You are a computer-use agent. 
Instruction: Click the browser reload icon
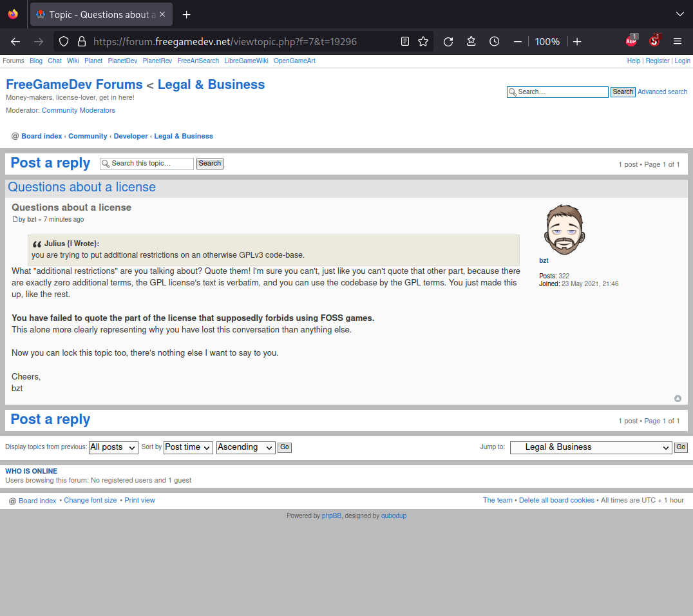(x=448, y=41)
